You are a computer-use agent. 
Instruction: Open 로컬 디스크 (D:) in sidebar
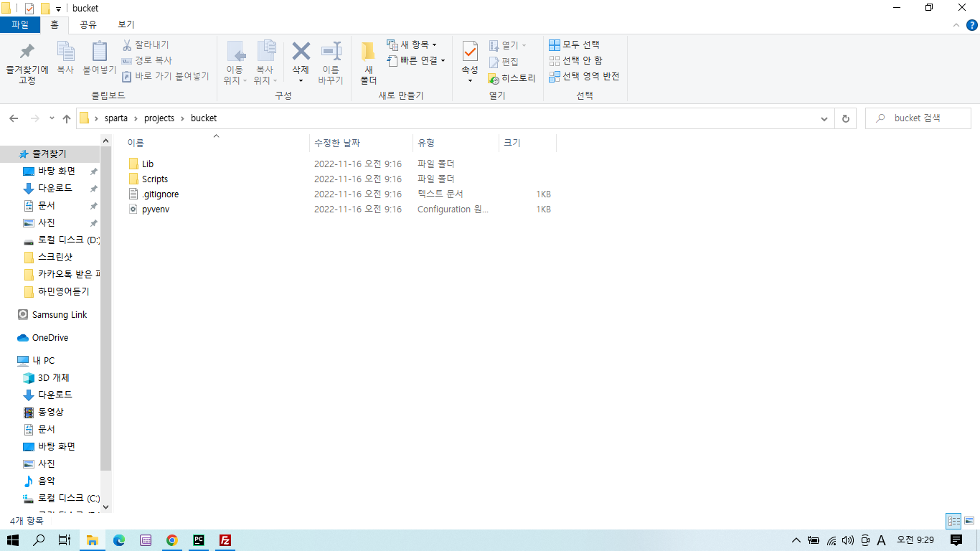(62, 240)
